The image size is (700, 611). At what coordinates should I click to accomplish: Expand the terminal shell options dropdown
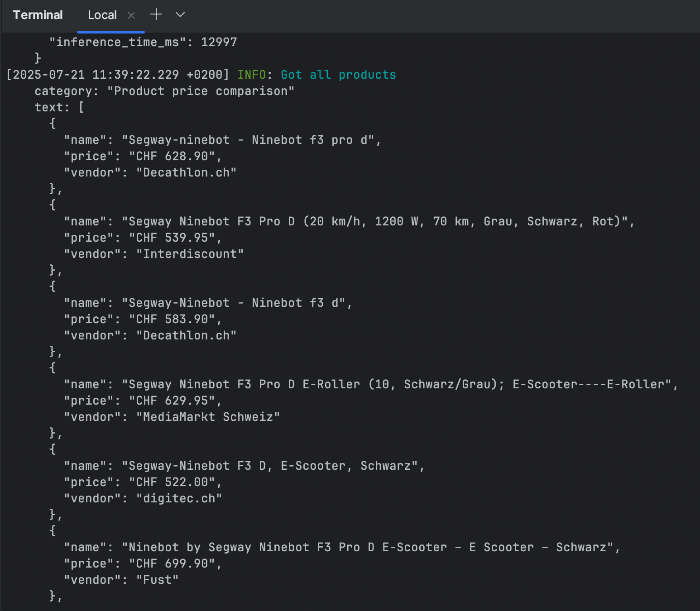point(180,14)
